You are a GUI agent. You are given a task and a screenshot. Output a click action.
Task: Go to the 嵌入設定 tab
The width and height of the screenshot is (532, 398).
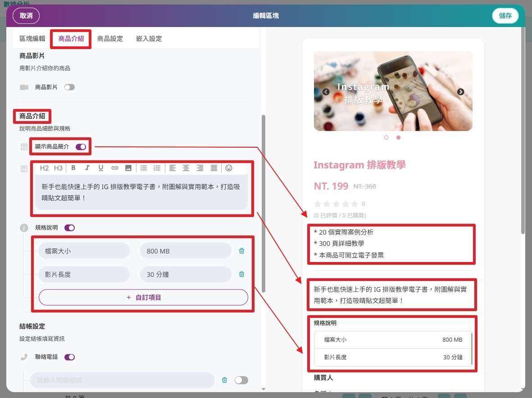(149, 39)
